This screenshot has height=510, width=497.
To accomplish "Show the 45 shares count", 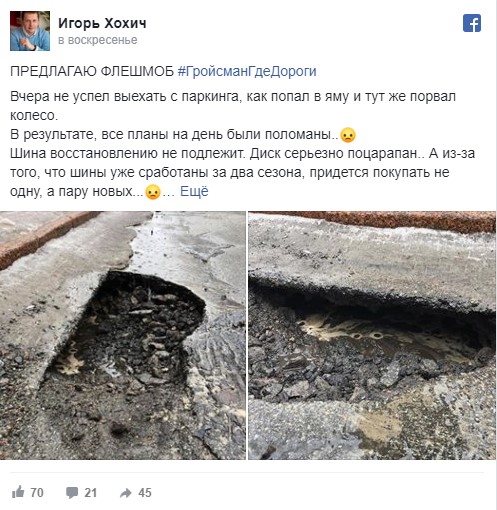I will pyautogui.click(x=145, y=493).
